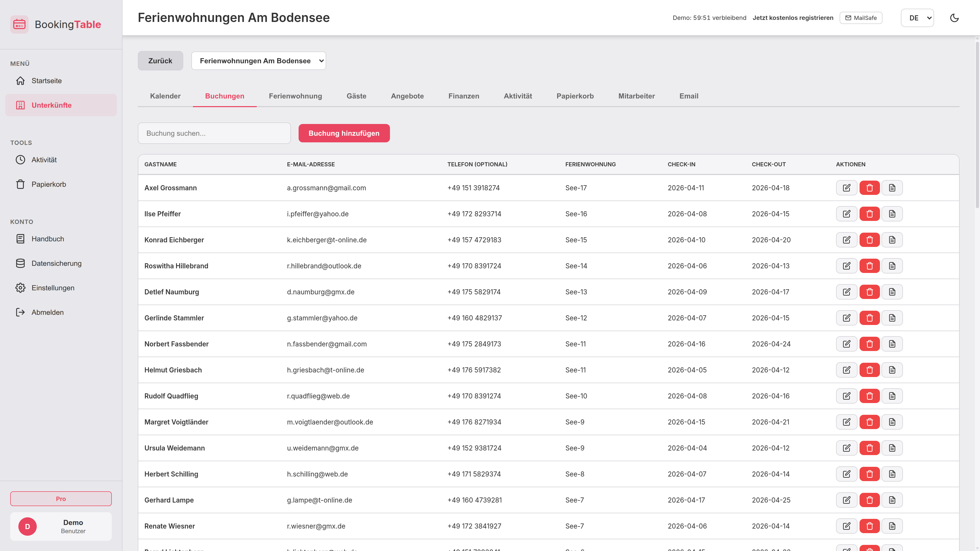Click the Pro plan button
980x551 pixels.
tap(61, 498)
